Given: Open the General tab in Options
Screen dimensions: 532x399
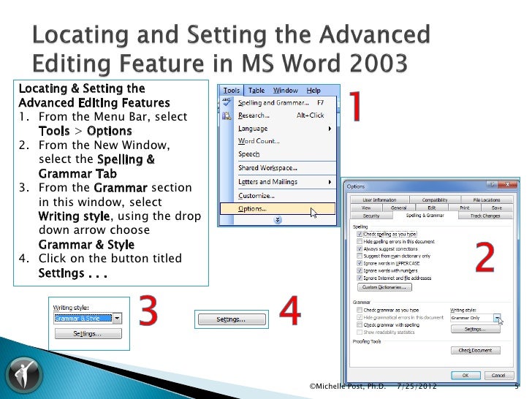Looking at the screenshot, I should (x=399, y=208).
